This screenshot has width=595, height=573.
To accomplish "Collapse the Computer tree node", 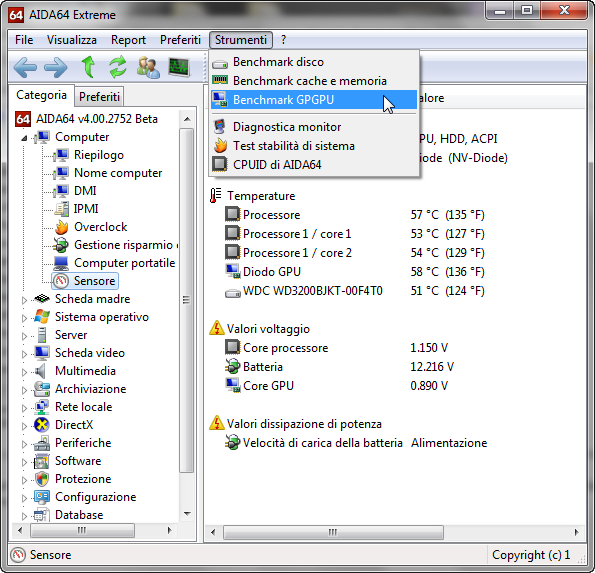I will (24, 138).
